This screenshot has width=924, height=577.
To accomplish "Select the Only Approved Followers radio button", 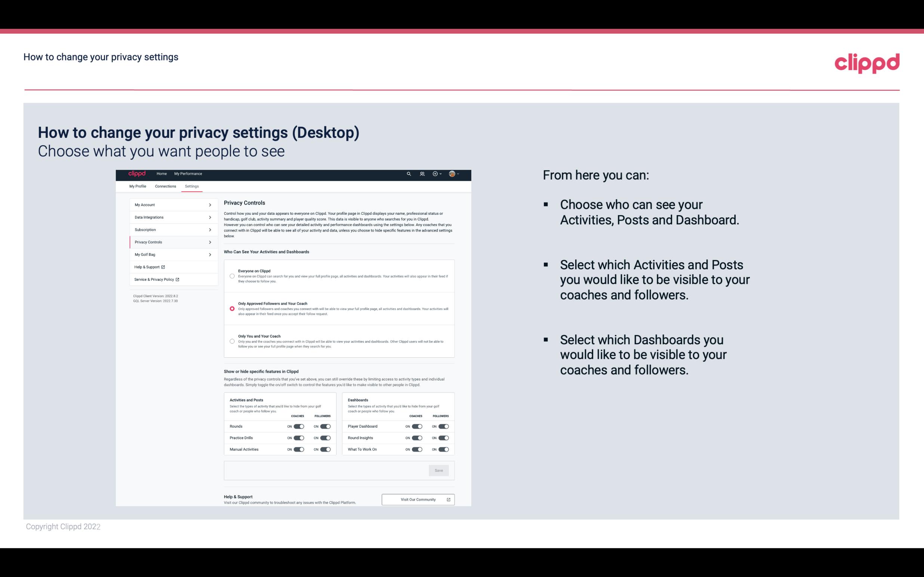I will click(x=231, y=308).
